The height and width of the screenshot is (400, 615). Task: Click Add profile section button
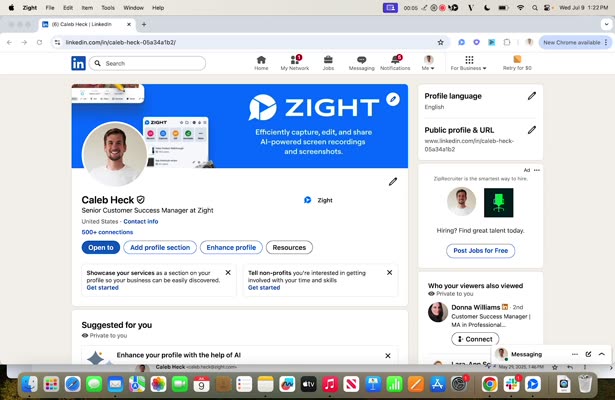[160, 247]
